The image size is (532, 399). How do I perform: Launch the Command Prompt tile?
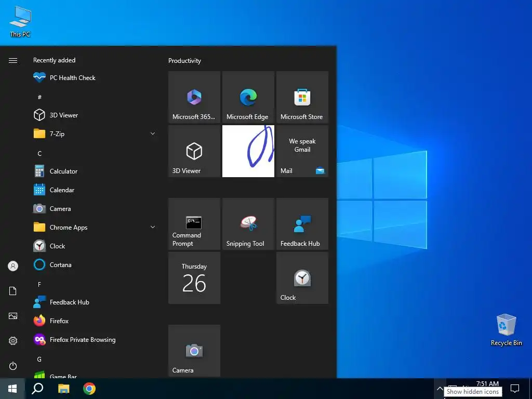coord(194,224)
